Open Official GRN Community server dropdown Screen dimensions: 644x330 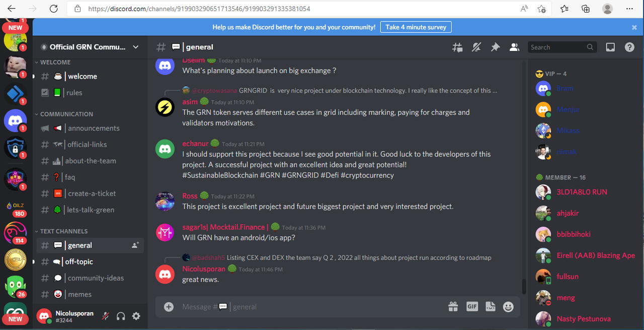pyautogui.click(x=90, y=47)
